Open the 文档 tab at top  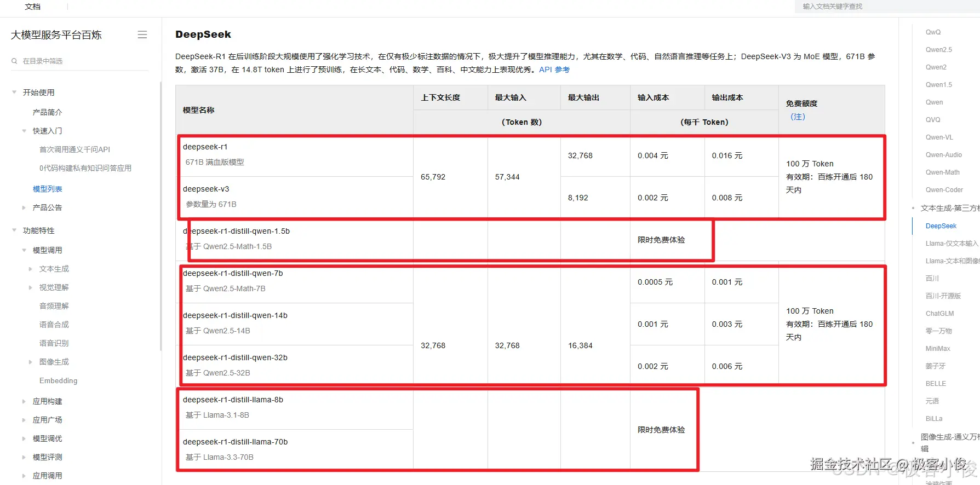33,7
